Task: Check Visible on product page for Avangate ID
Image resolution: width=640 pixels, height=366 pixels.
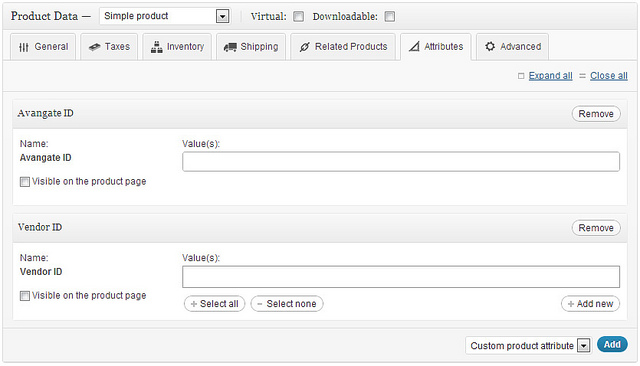Action: tap(25, 182)
